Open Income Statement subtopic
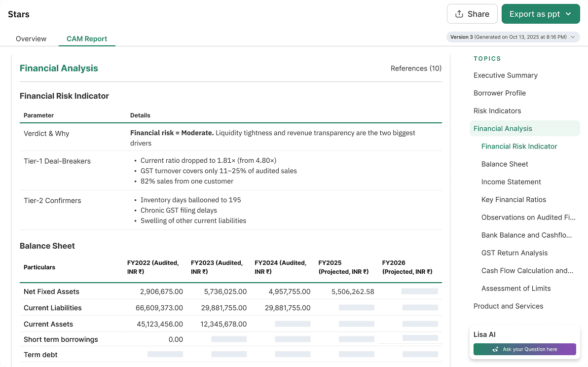The image size is (588, 367). click(x=511, y=182)
